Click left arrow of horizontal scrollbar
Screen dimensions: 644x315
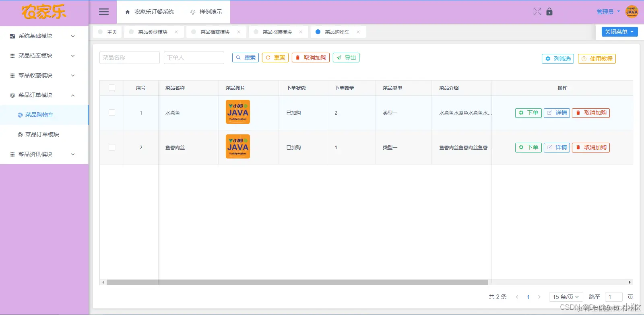pyautogui.click(x=103, y=282)
